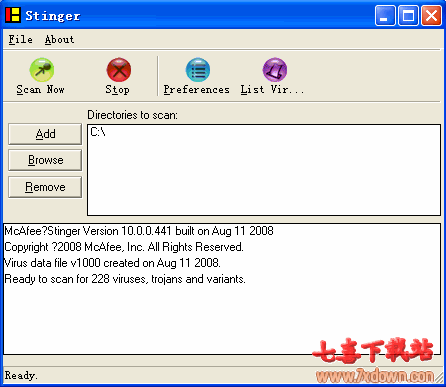Screen dimensions: 446x387
Task: Click the Browse button
Action: coord(45,160)
